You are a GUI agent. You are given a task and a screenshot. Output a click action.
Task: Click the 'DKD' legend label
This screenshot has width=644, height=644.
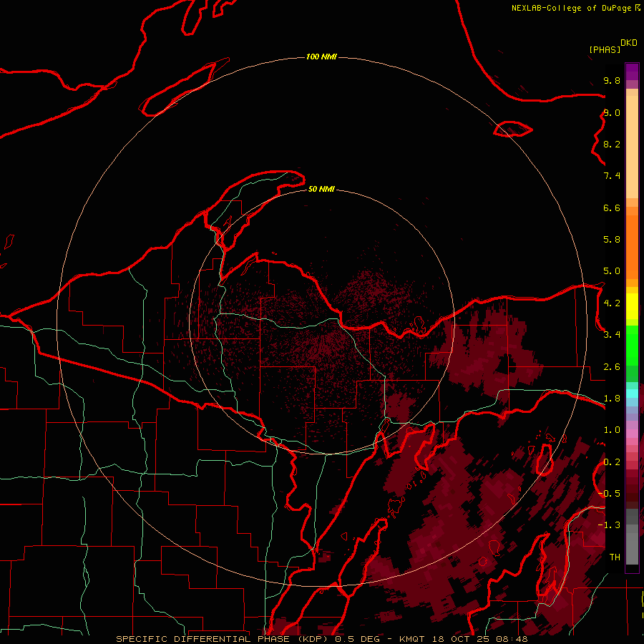[628, 43]
